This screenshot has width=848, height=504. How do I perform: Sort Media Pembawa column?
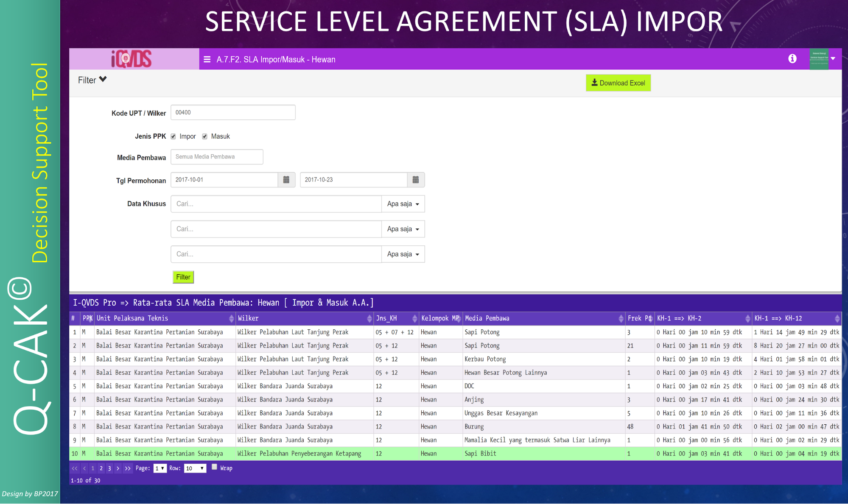(621, 318)
